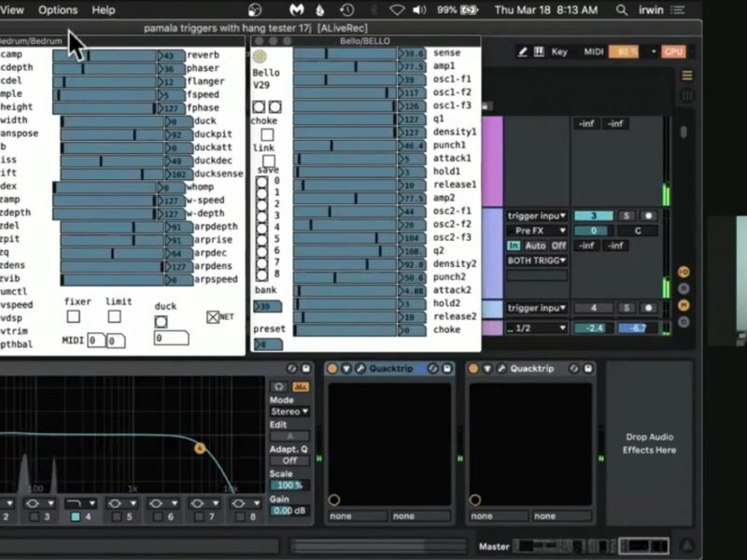Toggle Draw Mode pencil icon
The width and height of the screenshot is (747, 560).
pos(523,52)
